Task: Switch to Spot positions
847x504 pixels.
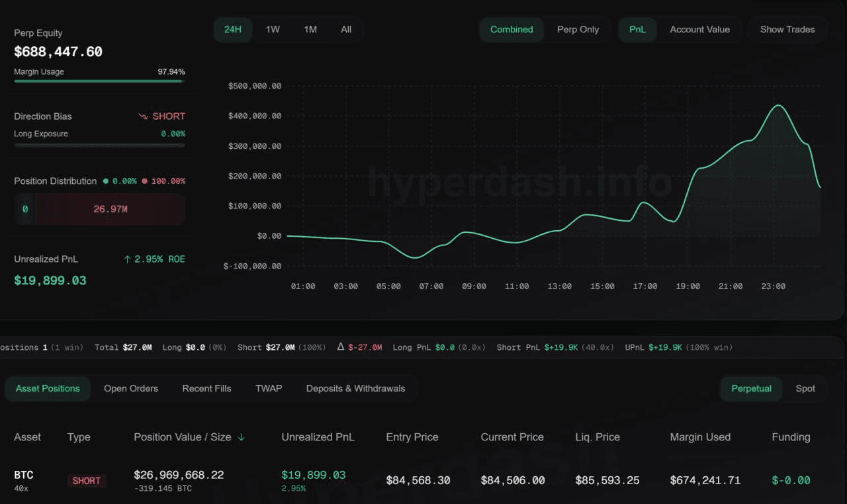Action: 805,388
